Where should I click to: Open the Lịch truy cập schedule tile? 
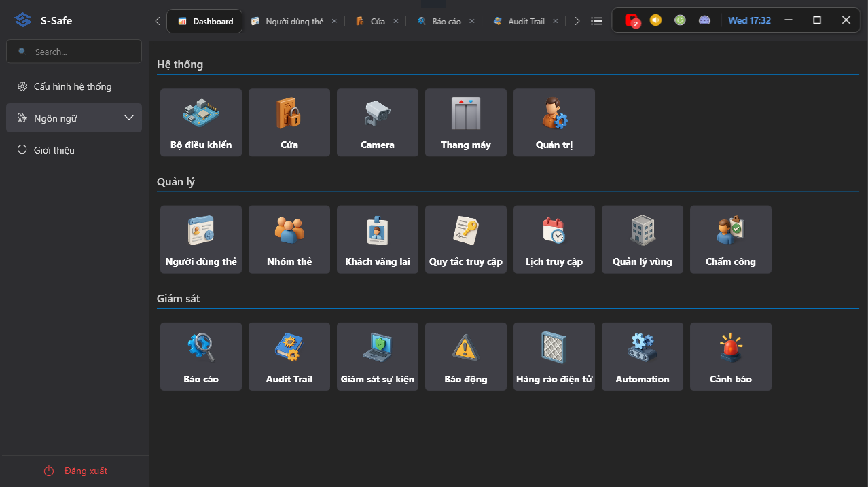tap(554, 240)
